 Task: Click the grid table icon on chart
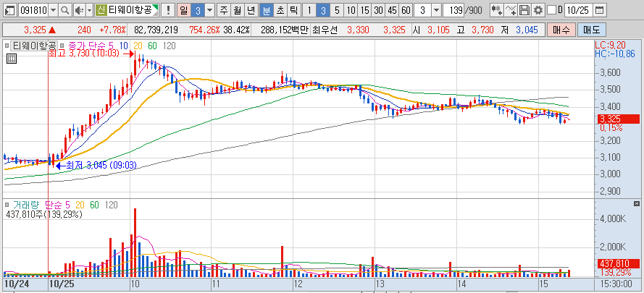(x=12, y=59)
